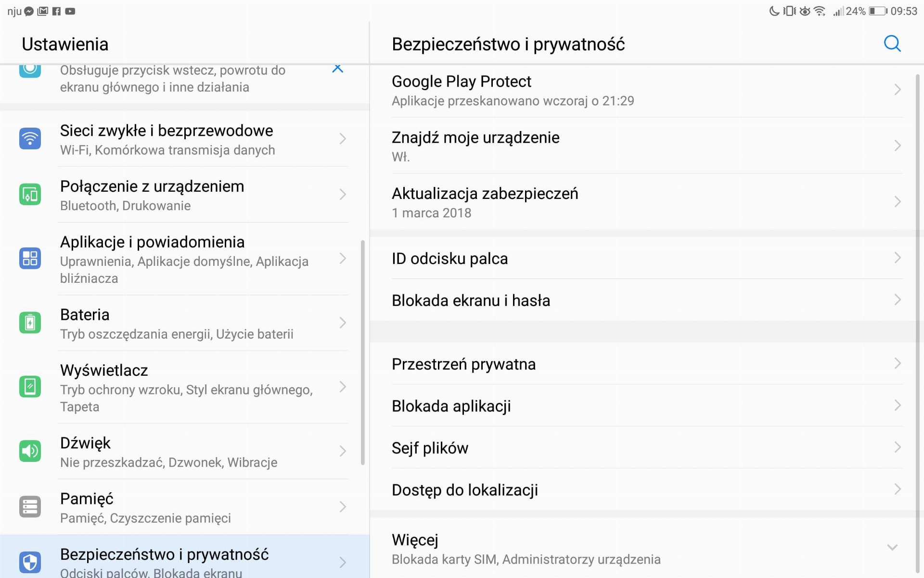
Task: Open Dostęp do lokalizacji
Action: tap(647, 489)
